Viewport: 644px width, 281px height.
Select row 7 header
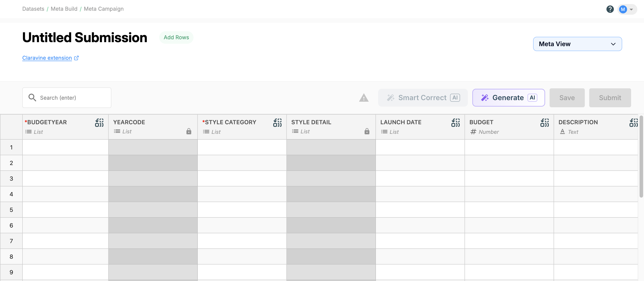(11, 241)
